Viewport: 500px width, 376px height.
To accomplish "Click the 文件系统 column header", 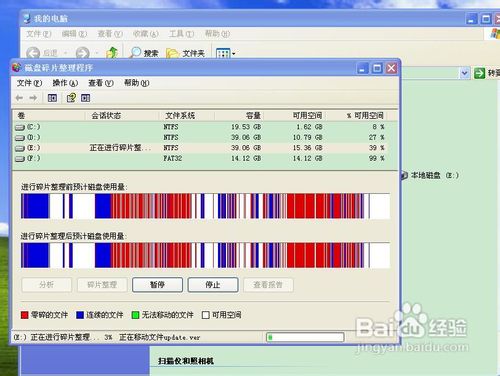I will click(x=187, y=116).
